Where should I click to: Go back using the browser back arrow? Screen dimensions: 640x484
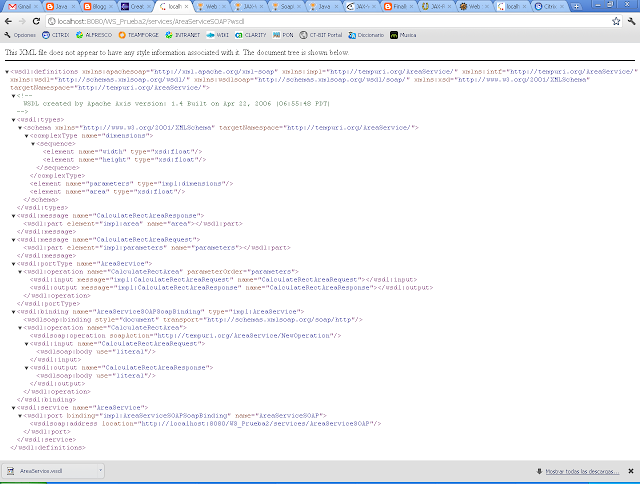tap(8, 21)
